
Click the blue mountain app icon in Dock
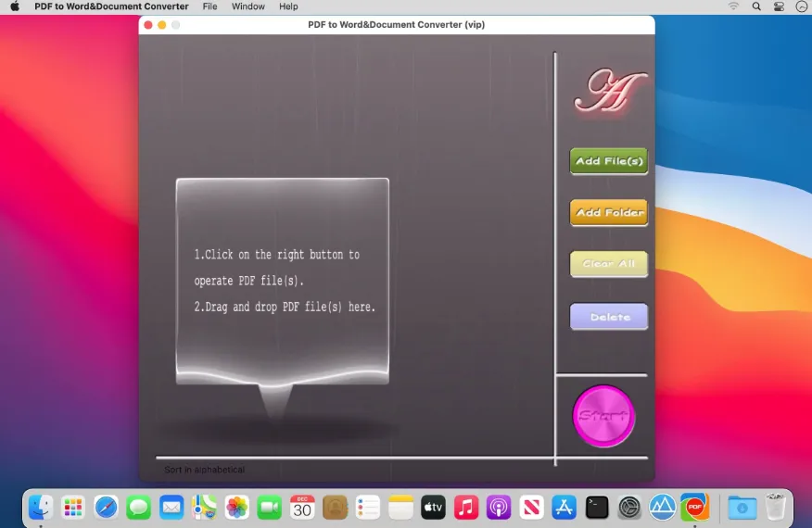(663, 508)
